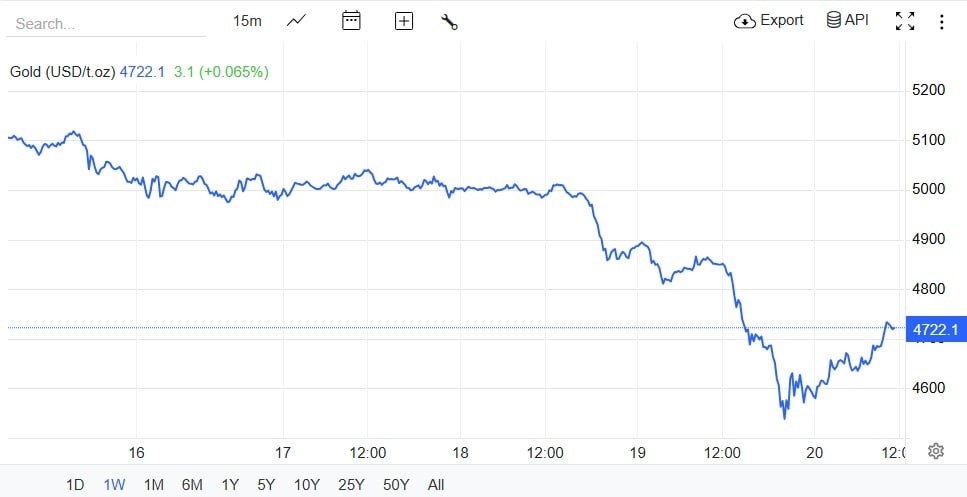Select the 1W time range
The height and width of the screenshot is (497, 967).
tap(114, 485)
